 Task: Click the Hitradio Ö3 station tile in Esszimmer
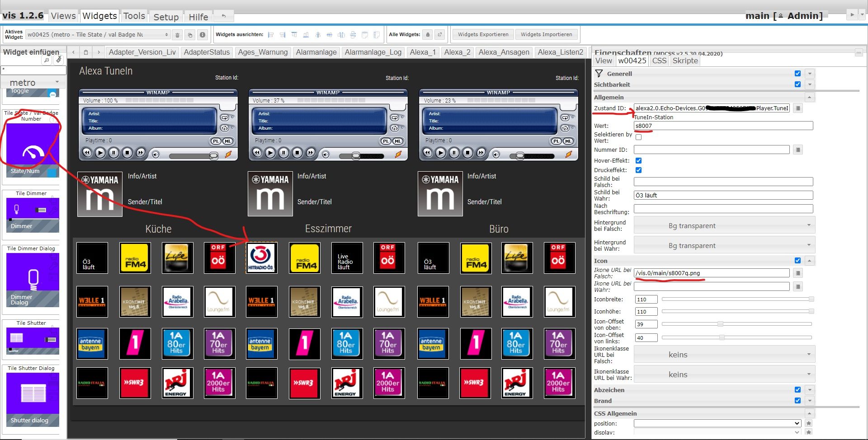pyautogui.click(x=261, y=257)
